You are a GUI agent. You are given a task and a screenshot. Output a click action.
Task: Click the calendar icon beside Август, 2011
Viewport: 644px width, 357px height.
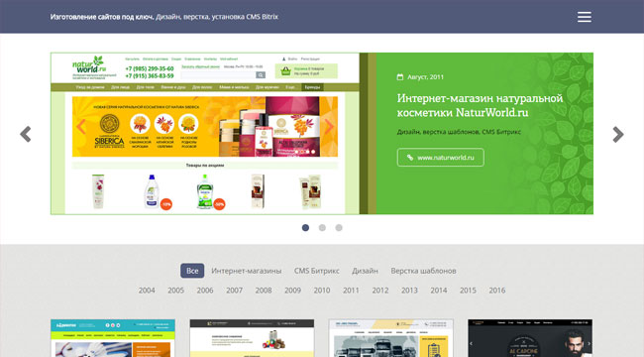[400, 77]
